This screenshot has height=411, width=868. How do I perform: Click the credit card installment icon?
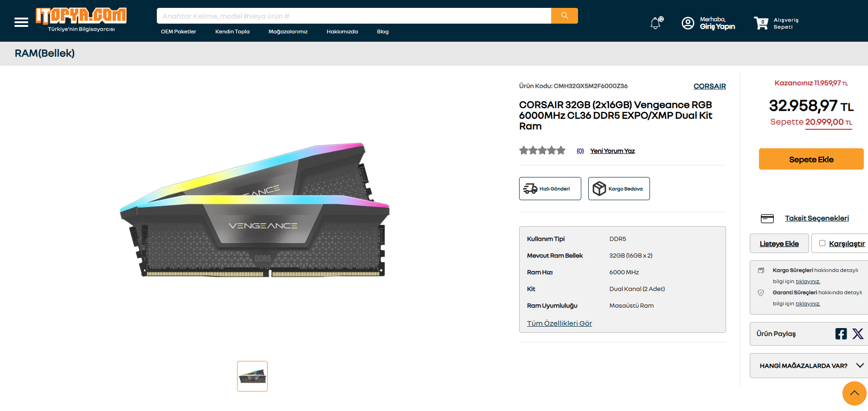pos(767,219)
